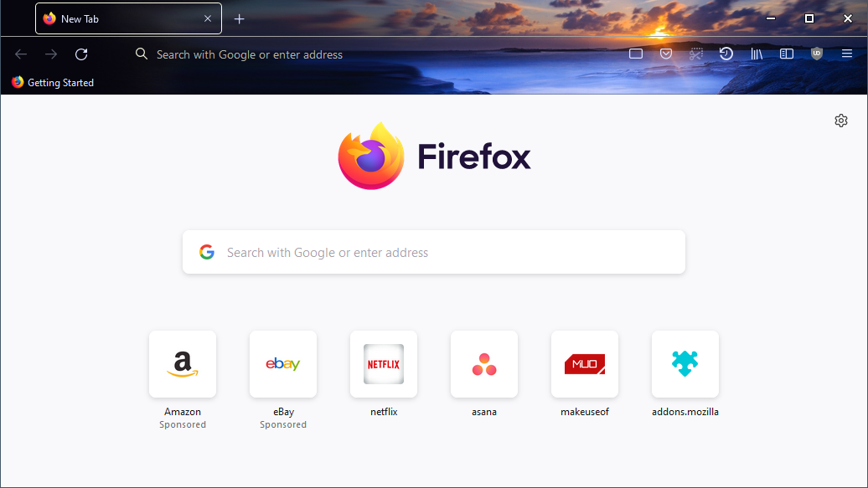This screenshot has height=488, width=868.
Task: Open Getting Started bookmark
Action: (x=53, y=83)
